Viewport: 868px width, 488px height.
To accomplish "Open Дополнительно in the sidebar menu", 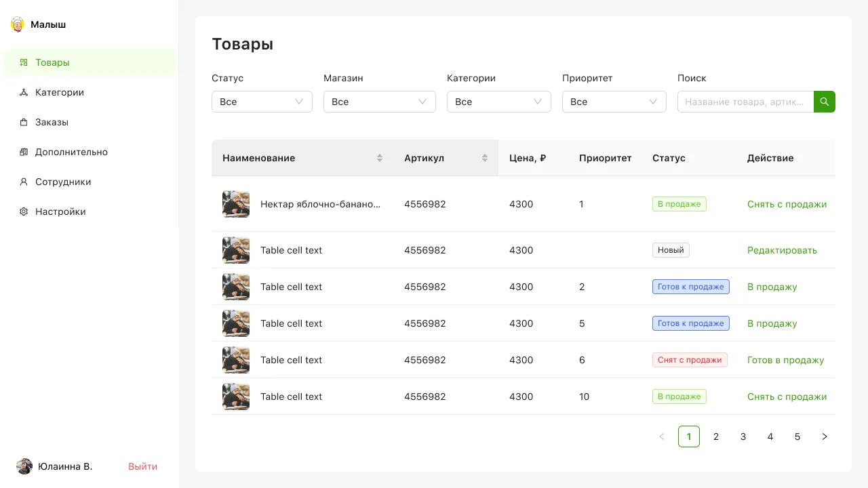I will point(71,152).
